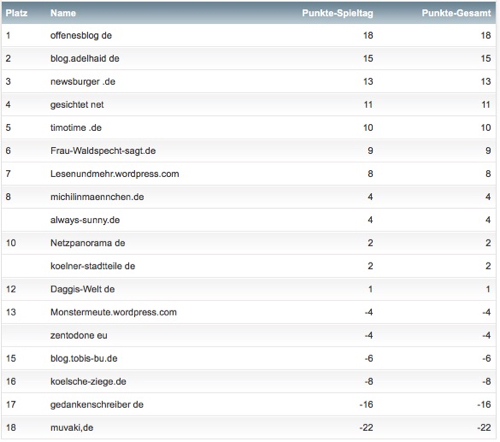Sort by the Name column header
The width and height of the screenshot is (500, 442).
click(x=63, y=13)
